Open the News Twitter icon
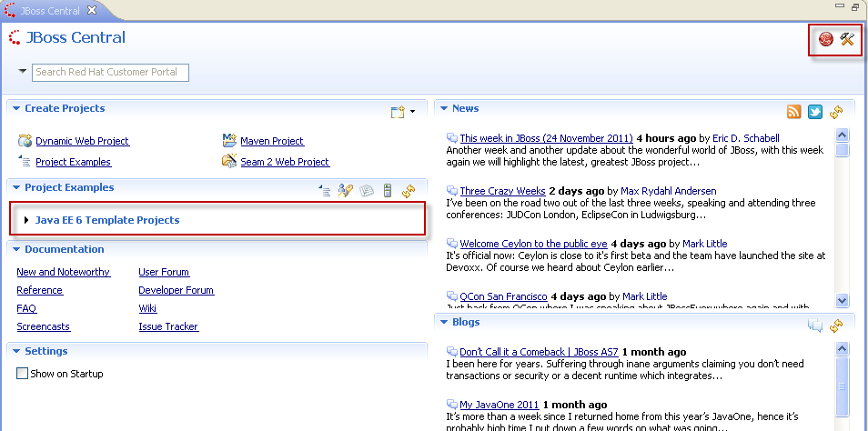The image size is (868, 431). [815, 112]
